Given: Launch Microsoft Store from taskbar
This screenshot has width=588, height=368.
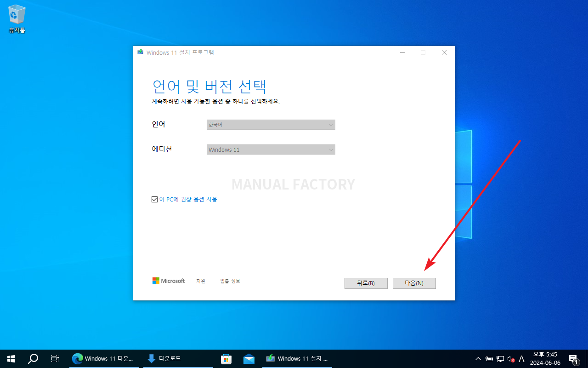Looking at the screenshot, I should [226, 359].
